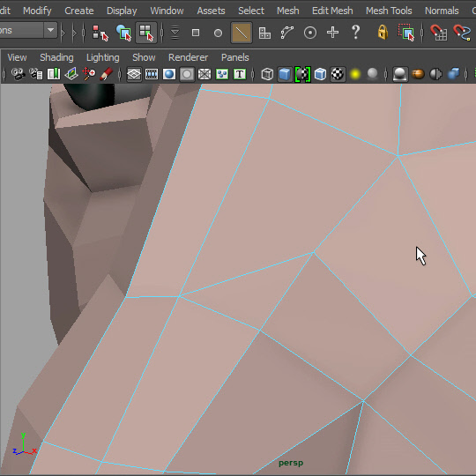Image resolution: width=476 pixels, height=476 pixels.
Task: Toggle the faces selection mask icon
Action: [x=264, y=33]
